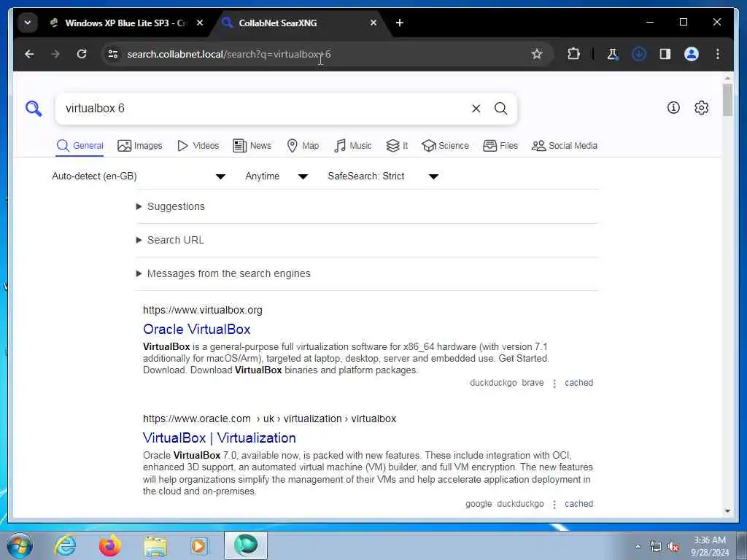Open the Map category
747x560 pixels.
[303, 146]
